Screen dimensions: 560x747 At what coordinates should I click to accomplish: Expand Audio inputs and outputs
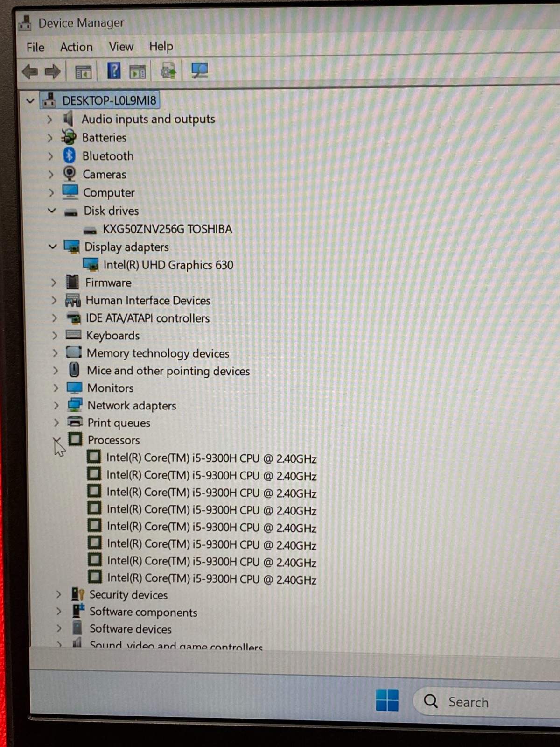[x=49, y=120]
